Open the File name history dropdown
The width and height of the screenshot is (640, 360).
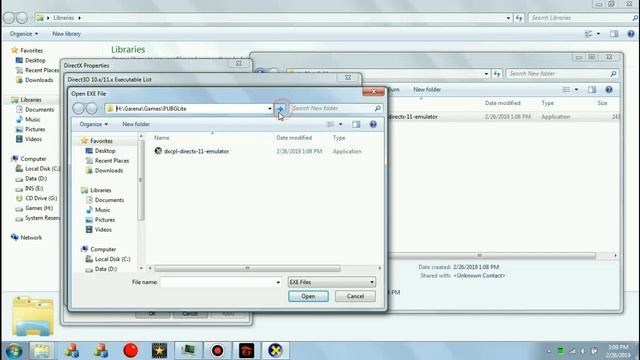pyautogui.click(x=278, y=282)
